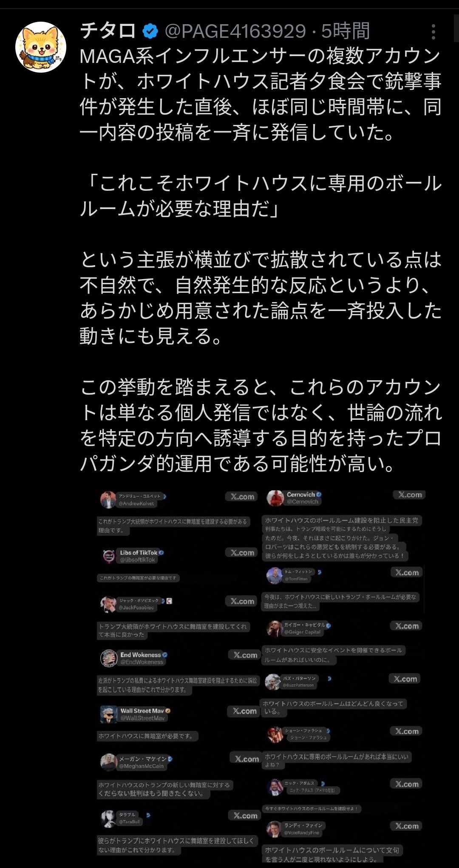Click the @AndrewKolvet avatar icon
The image size is (459, 868).
click(x=108, y=500)
